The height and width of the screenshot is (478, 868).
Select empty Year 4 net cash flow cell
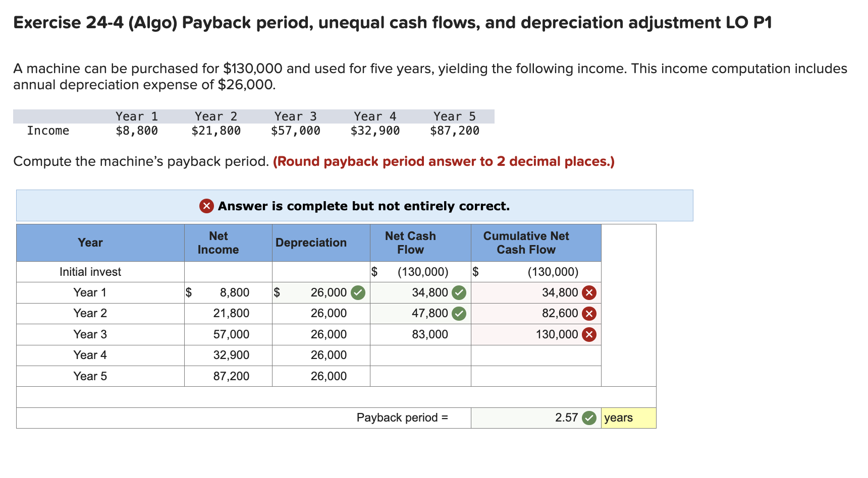tap(420, 355)
